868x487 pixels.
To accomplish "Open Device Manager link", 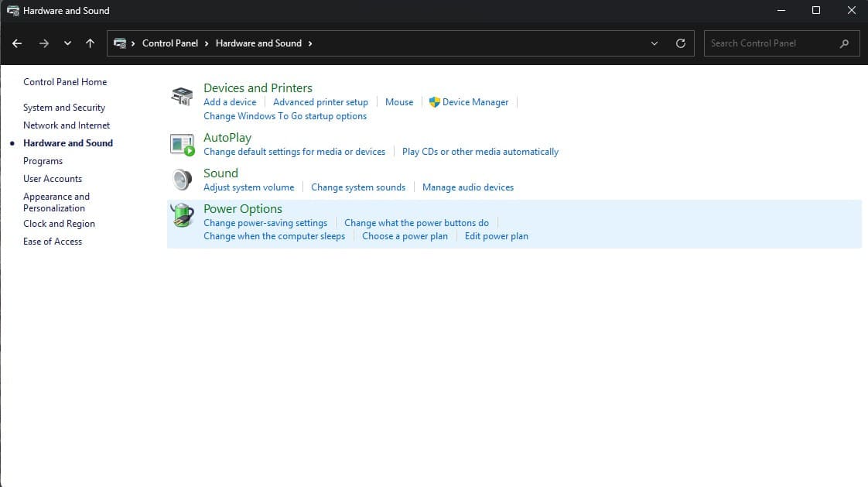I will tap(475, 102).
